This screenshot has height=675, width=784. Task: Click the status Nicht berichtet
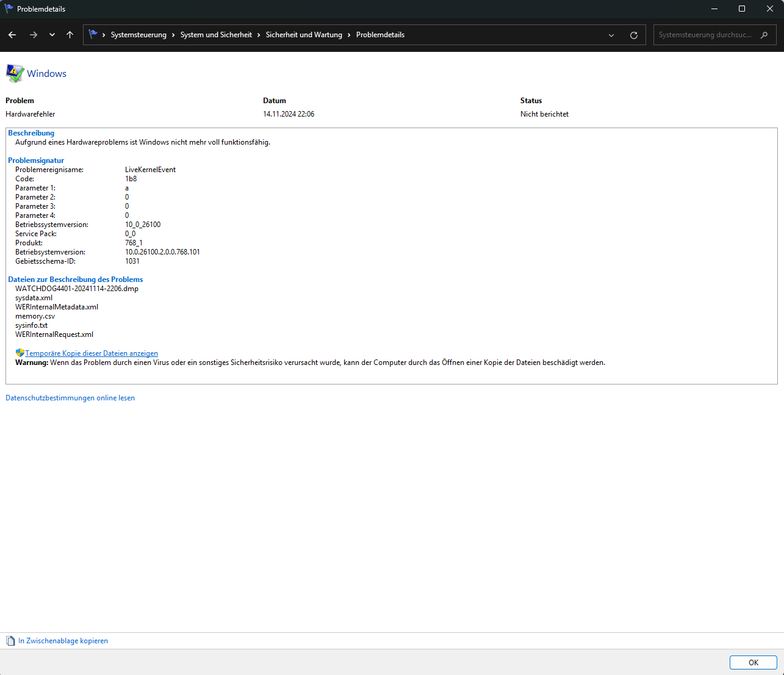[x=544, y=114]
